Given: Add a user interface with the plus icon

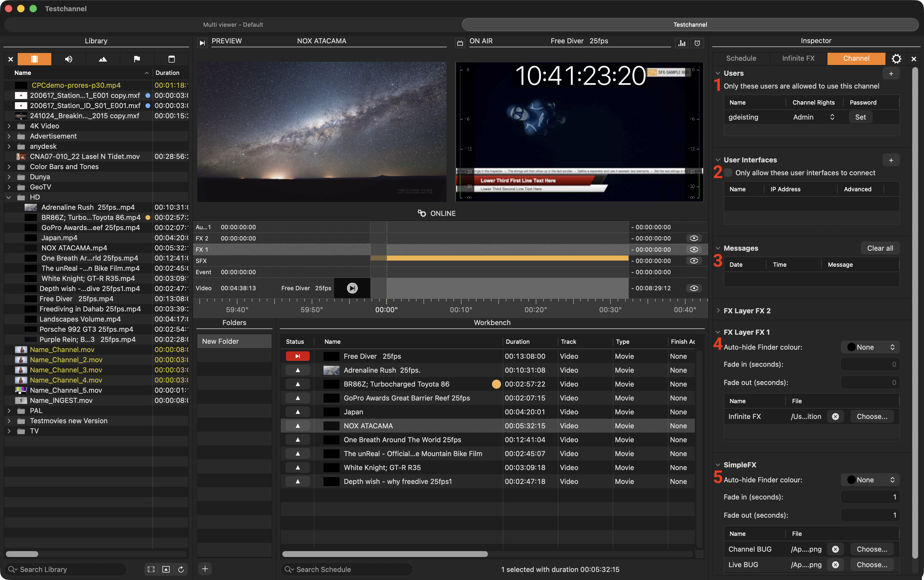Looking at the screenshot, I should (891, 160).
